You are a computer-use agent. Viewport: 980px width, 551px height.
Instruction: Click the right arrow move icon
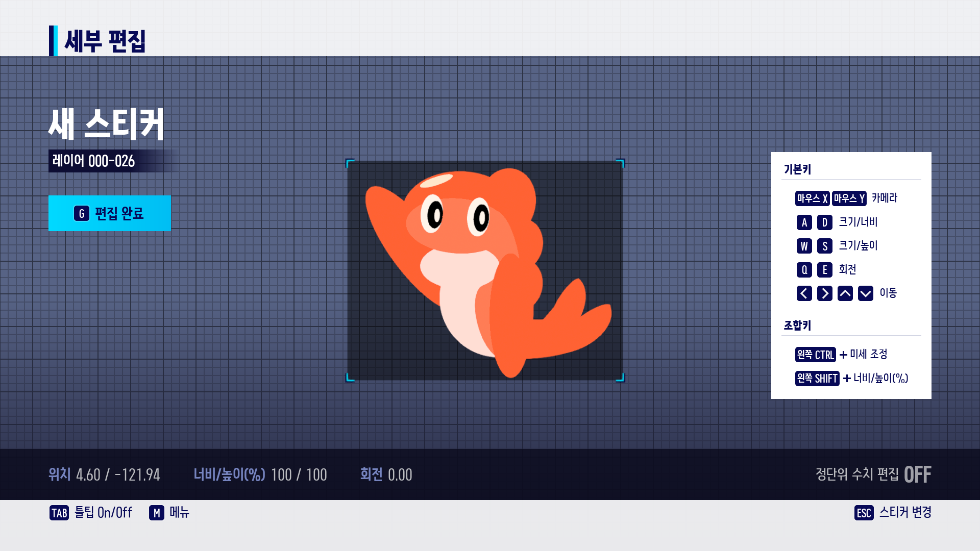pos(824,293)
